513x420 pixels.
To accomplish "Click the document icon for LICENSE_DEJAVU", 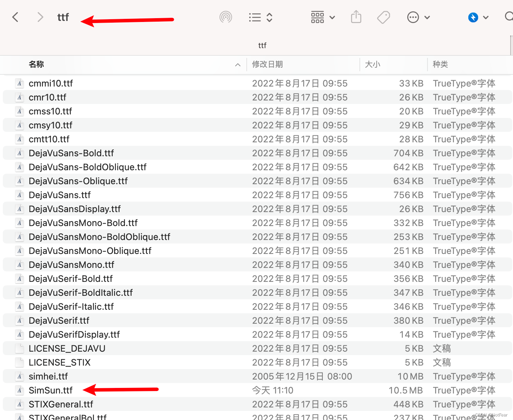I will (x=20, y=348).
